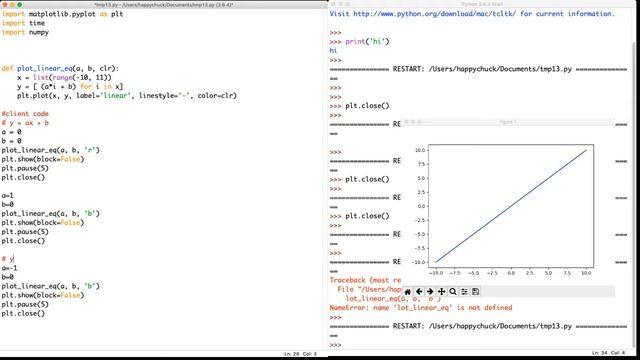Image resolution: width=640 pixels, height=360 pixels.
Task: Click the final >>> shell prompt
Action: coord(336,345)
